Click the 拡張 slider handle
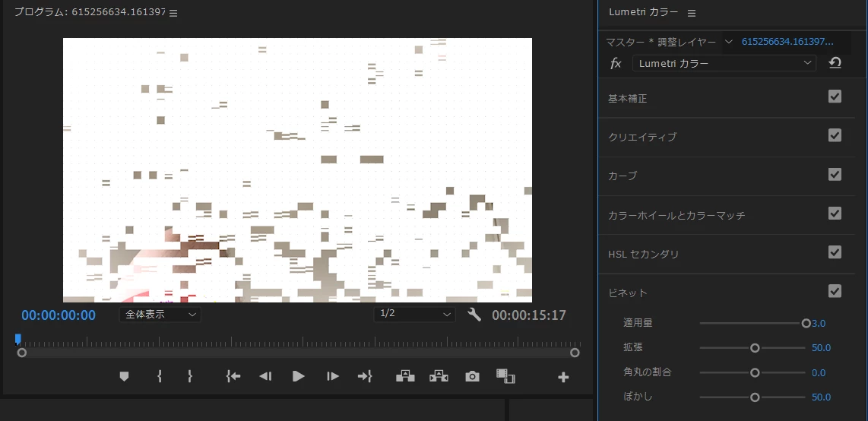The height and width of the screenshot is (421, 868). pos(755,348)
